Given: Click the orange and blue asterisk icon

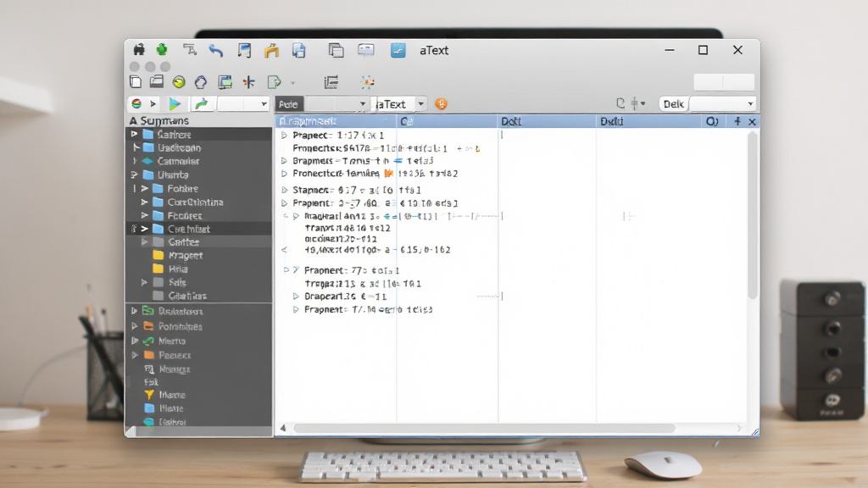Looking at the screenshot, I should [249, 82].
